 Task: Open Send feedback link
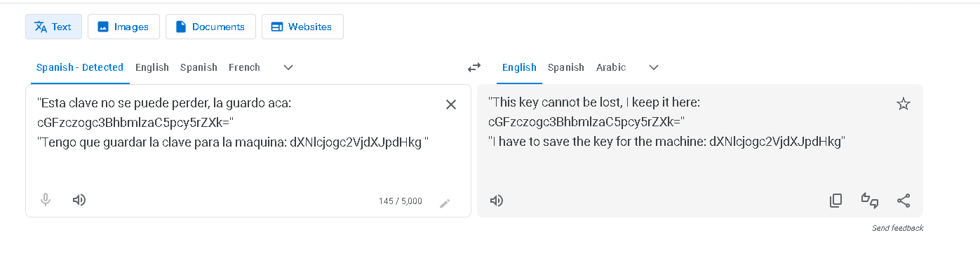(x=897, y=228)
